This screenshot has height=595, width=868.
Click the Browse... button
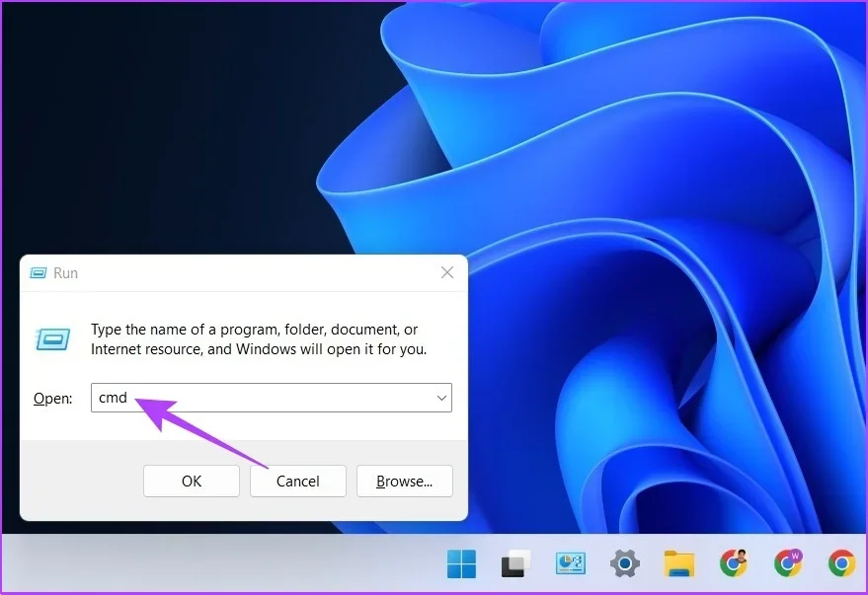click(x=404, y=482)
